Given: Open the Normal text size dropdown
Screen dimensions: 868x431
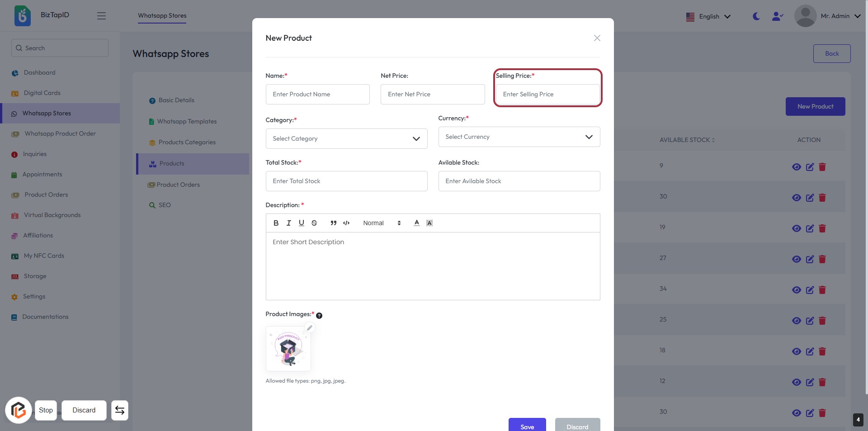Looking at the screenshot, I should pos(382,223).
